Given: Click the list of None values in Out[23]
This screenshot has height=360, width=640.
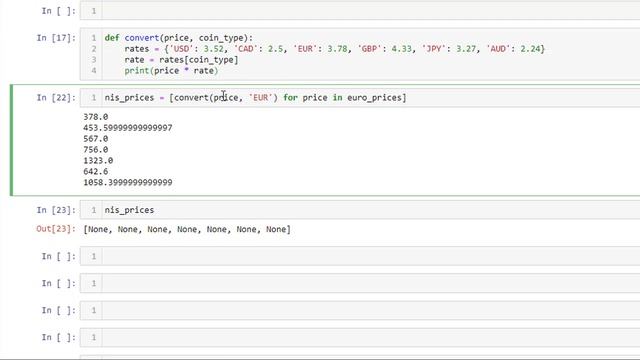Looking at the screenshot, I should pos(187,229).
